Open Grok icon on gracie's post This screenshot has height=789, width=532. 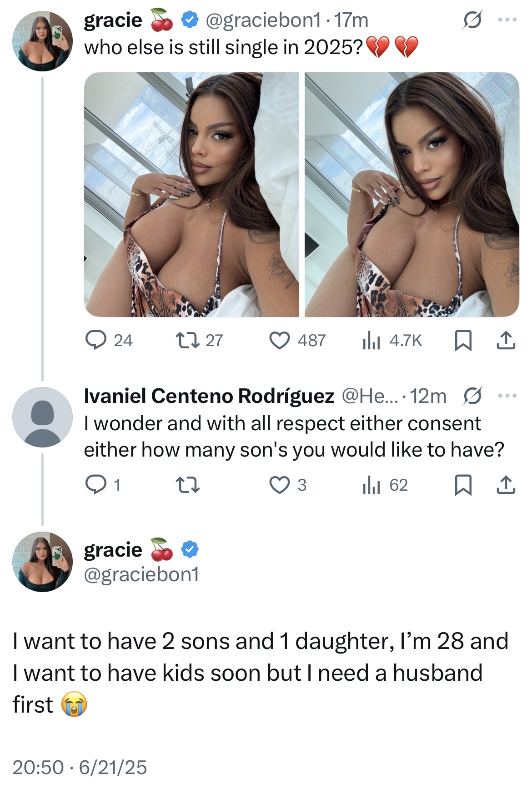coord(472,20)
